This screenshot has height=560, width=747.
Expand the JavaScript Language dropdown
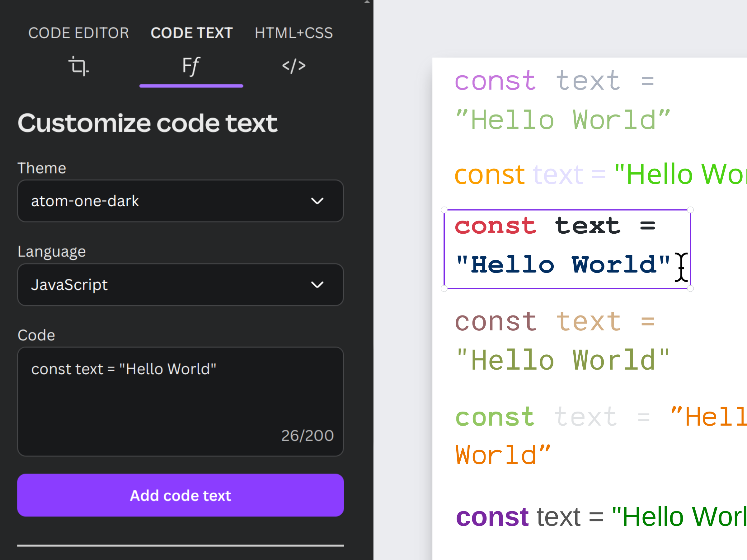click(x=180, y=285)
